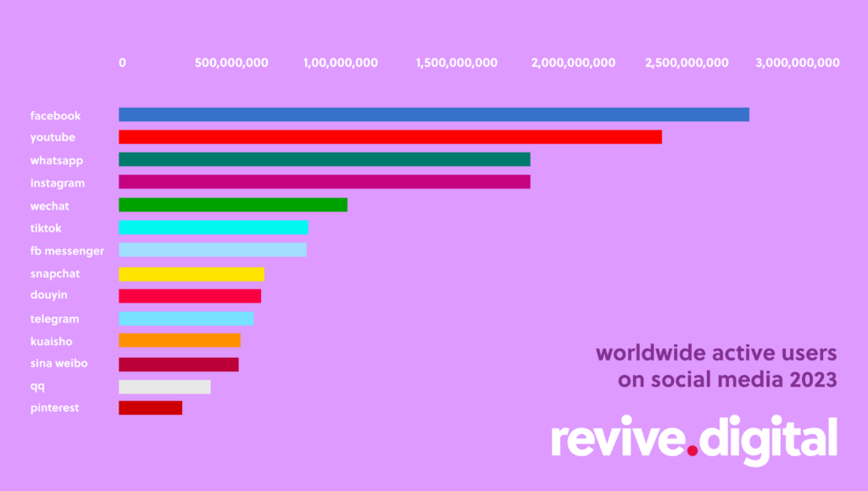Click the wechat green bar
Image resolution: width=868 pixels, height=491 pixels.
tap(233, 205)
